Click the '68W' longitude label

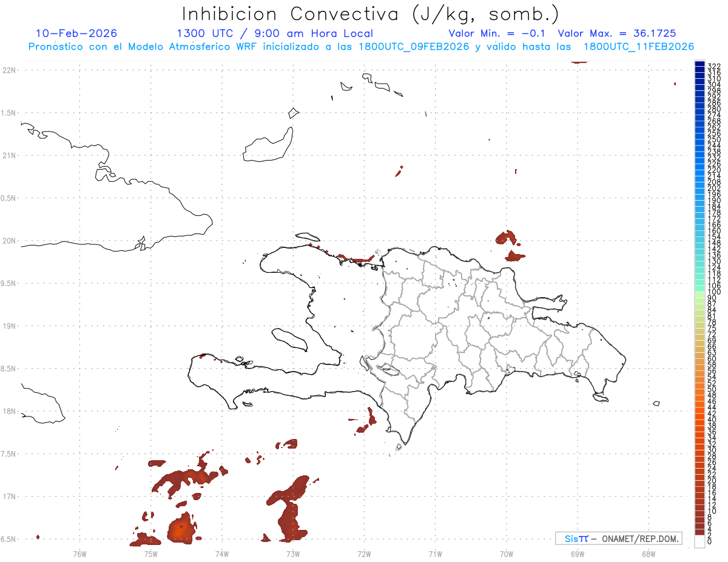point(649,553)
